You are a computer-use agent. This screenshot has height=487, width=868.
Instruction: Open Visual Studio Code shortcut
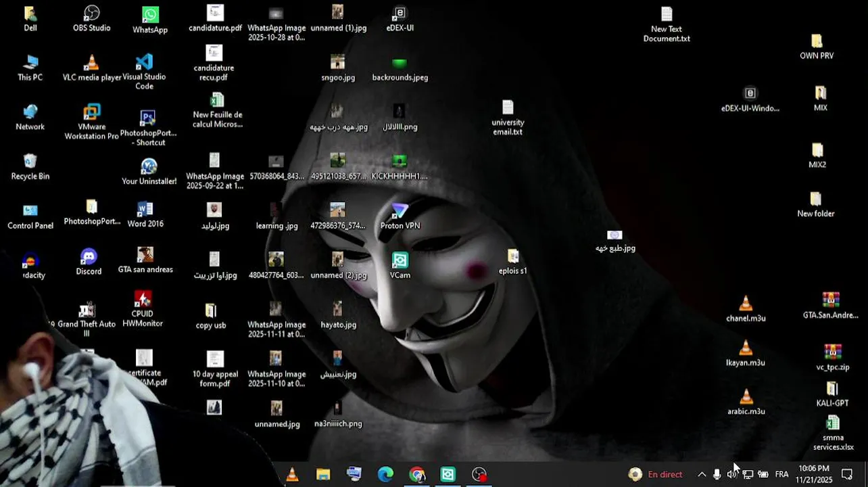(x=144, y=72)
